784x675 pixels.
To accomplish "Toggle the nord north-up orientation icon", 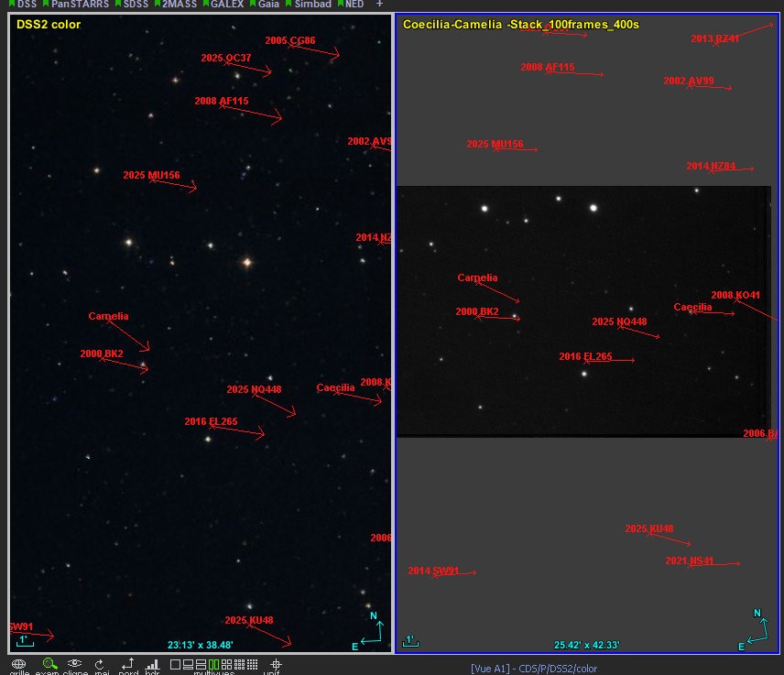I will tap(127, 663).
